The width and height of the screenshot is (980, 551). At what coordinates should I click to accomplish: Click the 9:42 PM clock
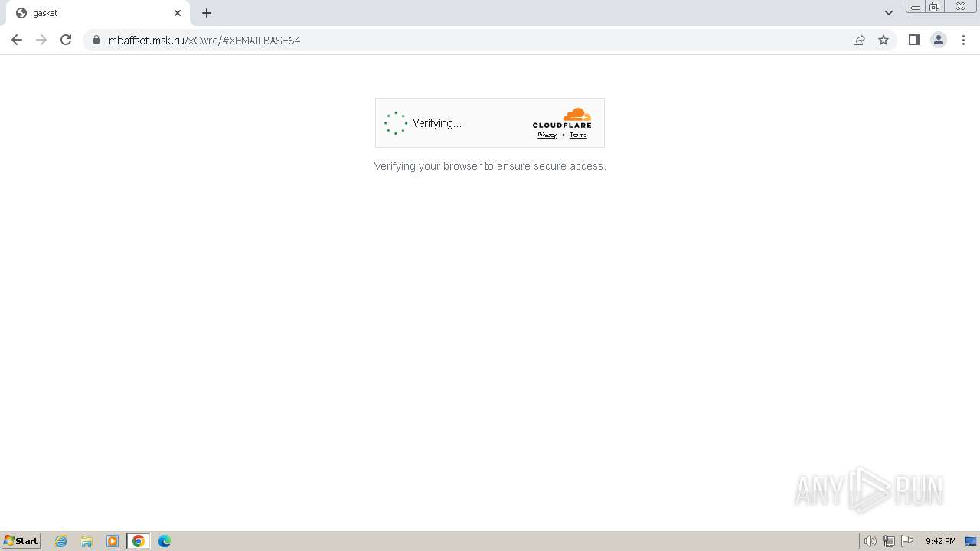(940, 541)
